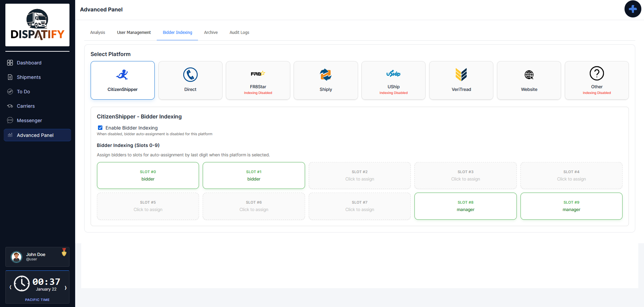The image size is (644, 307).
Task: Click the PACIFIC TIME label
Action: click(37, 300)
